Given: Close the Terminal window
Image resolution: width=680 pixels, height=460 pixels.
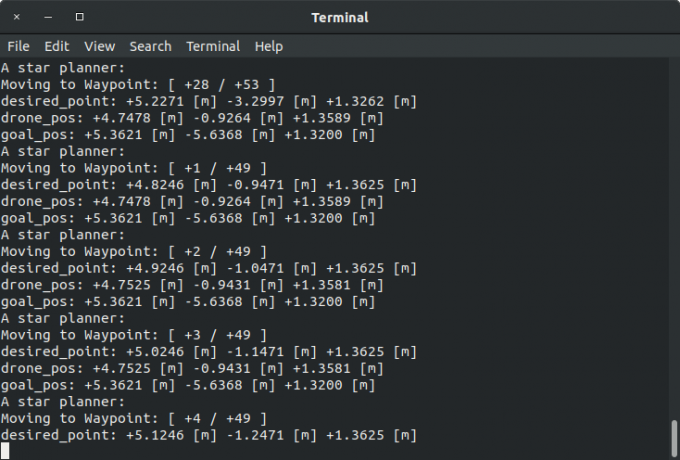Looking at the screenshot, I should [x=16, y=17].
